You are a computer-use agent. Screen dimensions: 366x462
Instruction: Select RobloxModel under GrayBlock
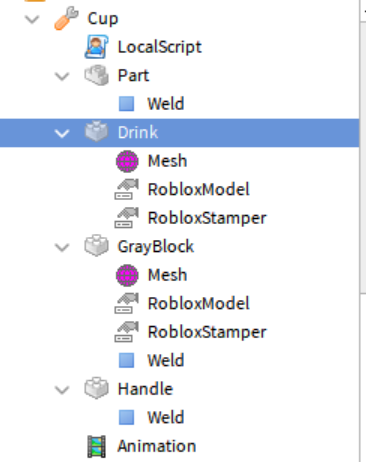199,303
